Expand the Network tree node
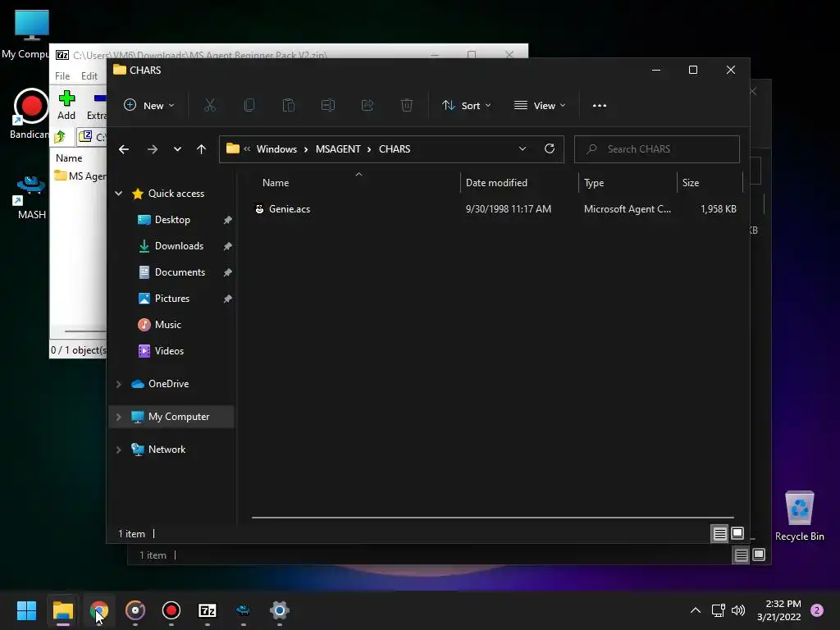The width and height of the screenshot is (840, 630). (x=118, y=450)
